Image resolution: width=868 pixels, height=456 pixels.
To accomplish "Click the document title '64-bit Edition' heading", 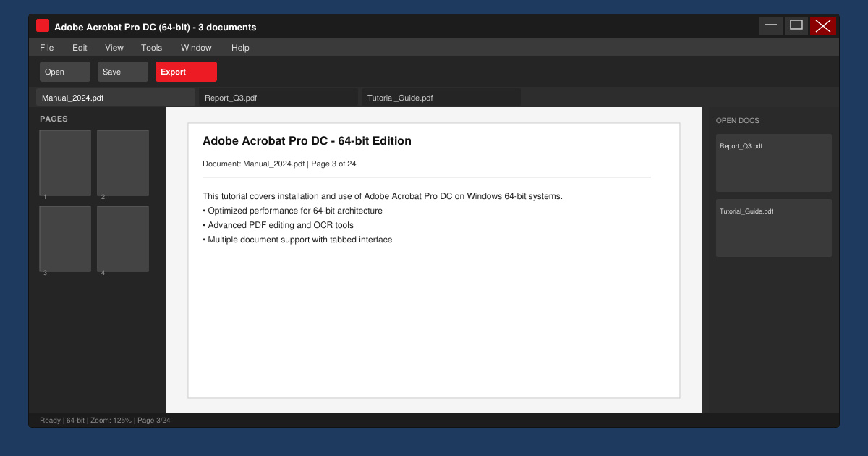I will coord(307,141).
